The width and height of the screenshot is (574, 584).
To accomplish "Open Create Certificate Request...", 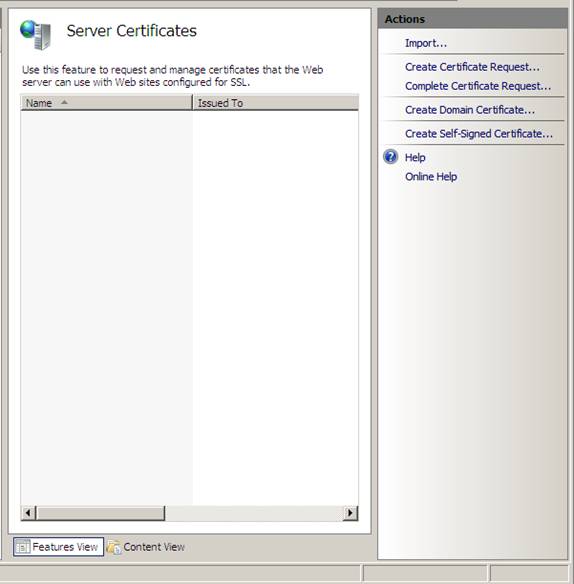I will pos(472,67).
